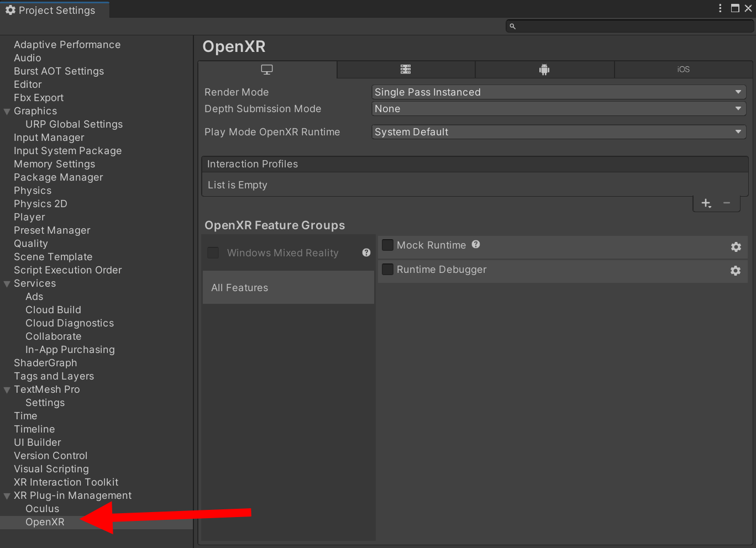The image size is (756, 548).
Task: Open ShaderGraph settings
Action: [45, 363]
